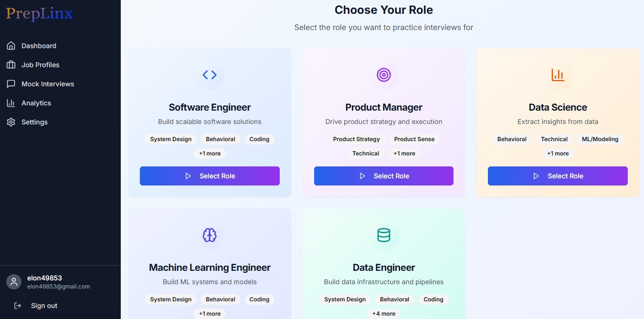Go to Job Profiles in sidebar

tap(40, 65)
